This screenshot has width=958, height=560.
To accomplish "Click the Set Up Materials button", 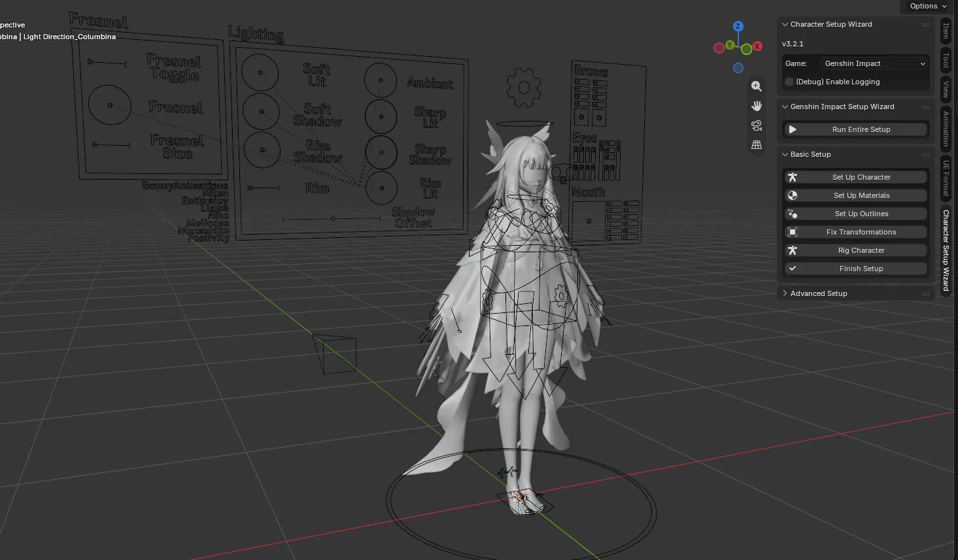I will pyautogui.click(x=855, y=195).
